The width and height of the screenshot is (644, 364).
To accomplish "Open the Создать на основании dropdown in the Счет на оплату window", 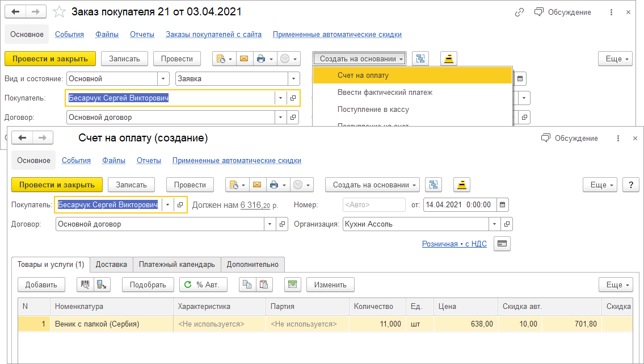I will tap(373, 185).
